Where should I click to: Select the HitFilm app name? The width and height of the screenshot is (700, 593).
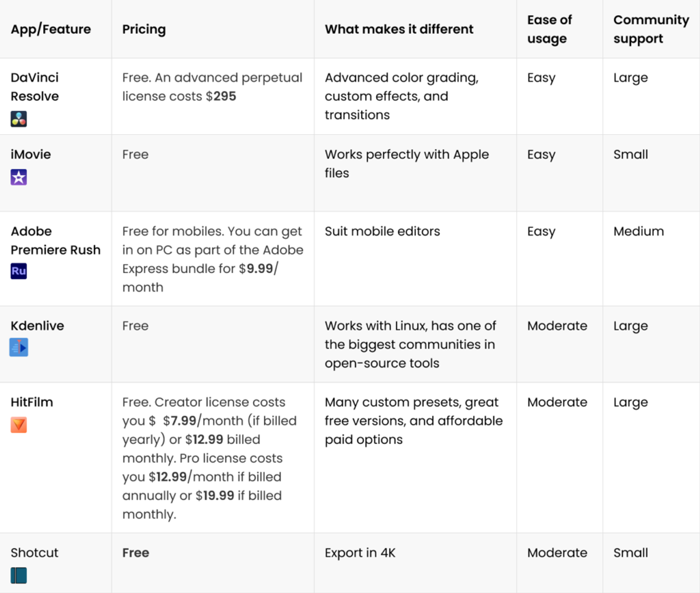point(32,402)
